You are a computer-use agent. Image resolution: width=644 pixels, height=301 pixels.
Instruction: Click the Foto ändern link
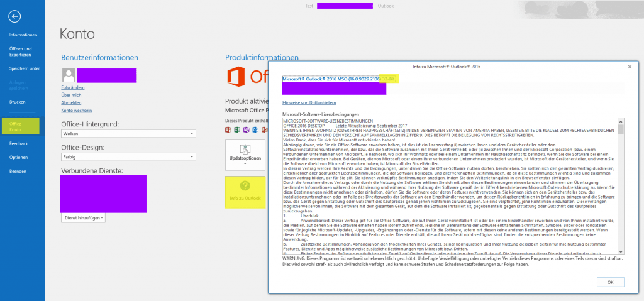coord(73,87)
